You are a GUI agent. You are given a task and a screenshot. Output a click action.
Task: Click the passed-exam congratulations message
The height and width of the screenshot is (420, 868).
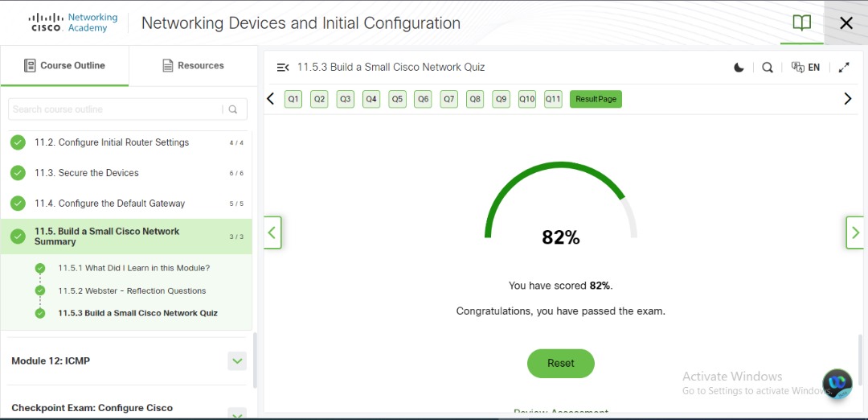[x=561, y=311]
